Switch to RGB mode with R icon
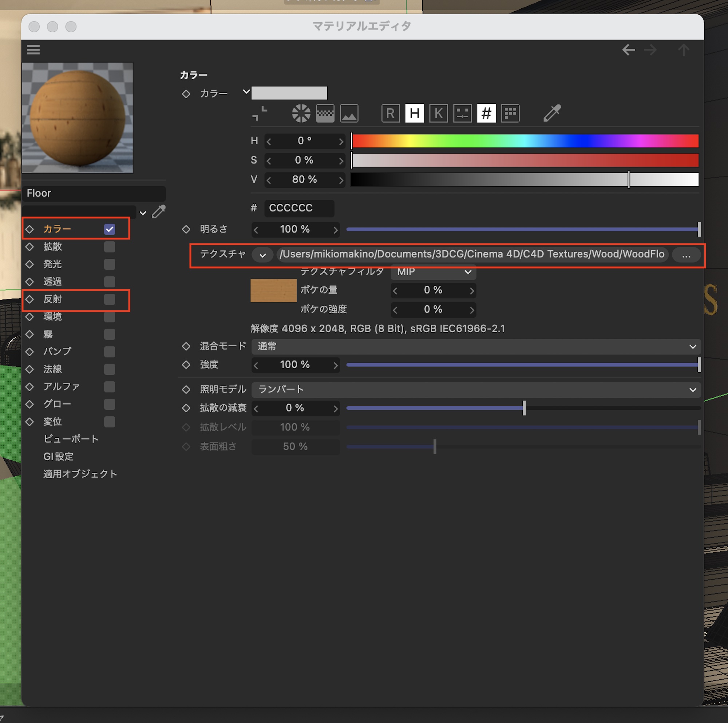 (x=390, y=113)
